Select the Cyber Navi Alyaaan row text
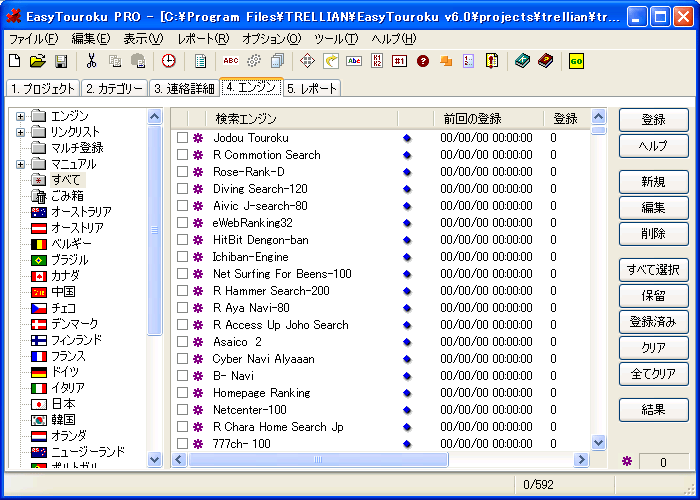This screenshot has width=700, height=500. pos(263,358)
